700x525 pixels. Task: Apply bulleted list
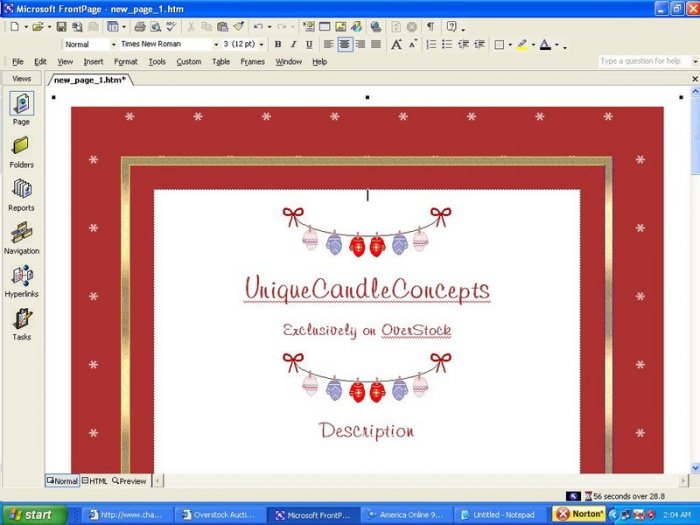[447, 44]
